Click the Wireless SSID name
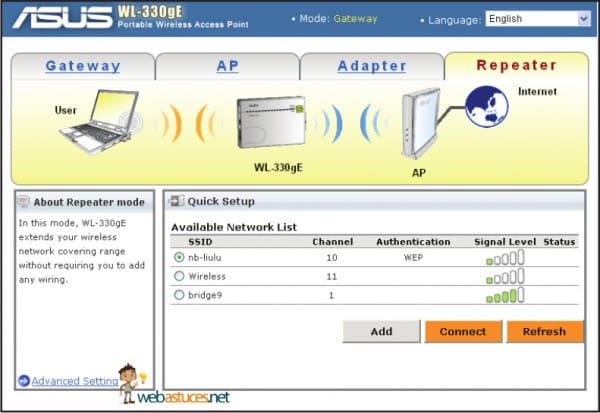Screen dimensions: 600x413 click(x=207, y=276)
